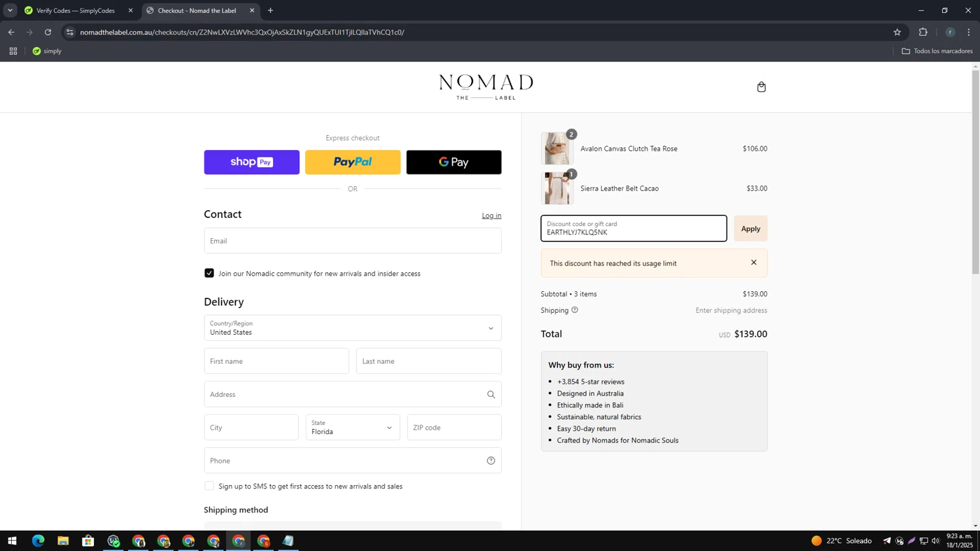980x551 pixels.
Task: Open the simply bookmark
Action: [x=47, y=51]
